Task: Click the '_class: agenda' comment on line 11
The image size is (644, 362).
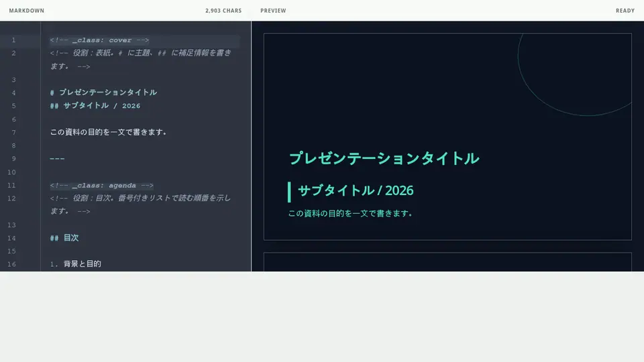Action: tap(101, 186)
